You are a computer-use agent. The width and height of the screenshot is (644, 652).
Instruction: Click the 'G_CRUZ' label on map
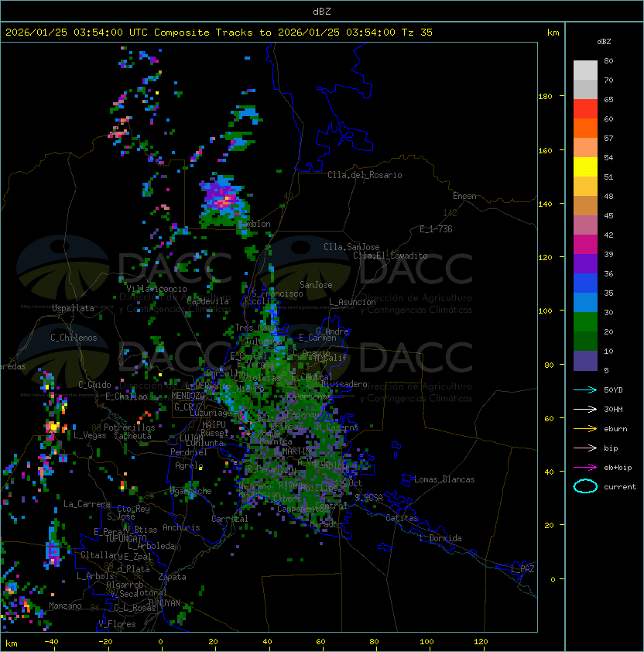pyautogui.click(x=188, y=407)
